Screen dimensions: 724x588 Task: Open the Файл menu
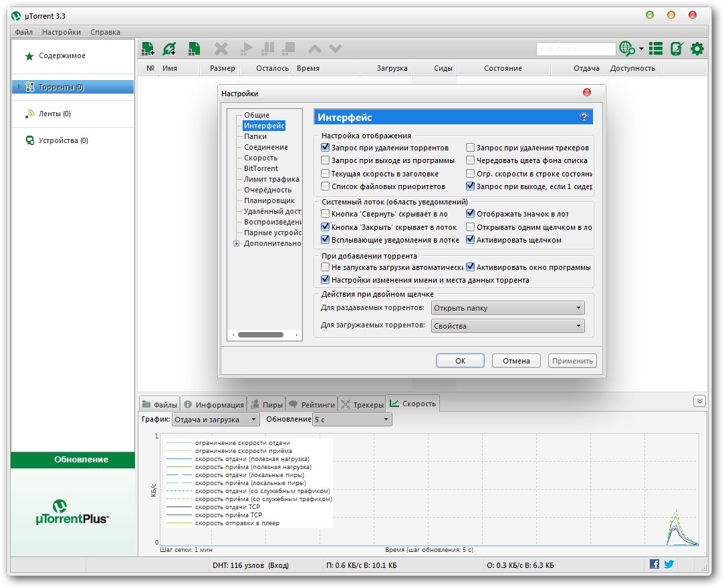click(24, 32)
